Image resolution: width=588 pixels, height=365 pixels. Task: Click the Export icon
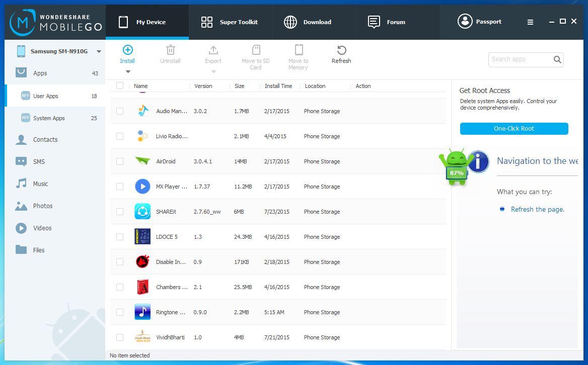[213, 50]
